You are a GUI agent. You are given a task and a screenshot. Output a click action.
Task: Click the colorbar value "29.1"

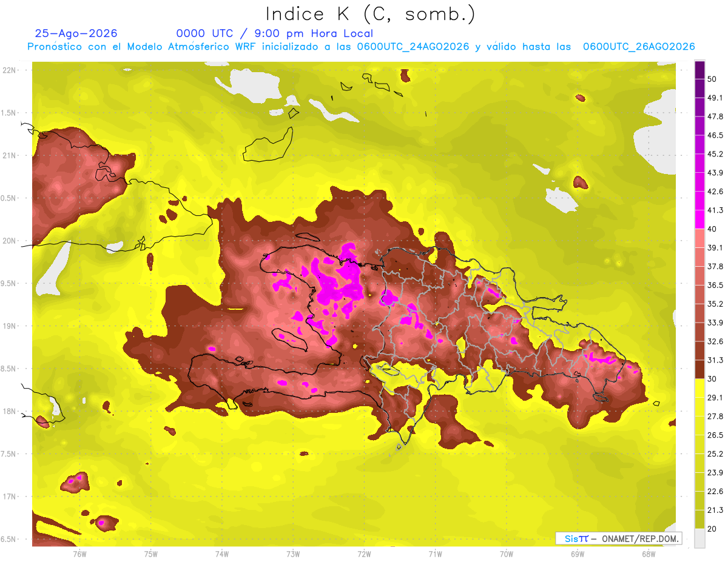tap(715, 398)
